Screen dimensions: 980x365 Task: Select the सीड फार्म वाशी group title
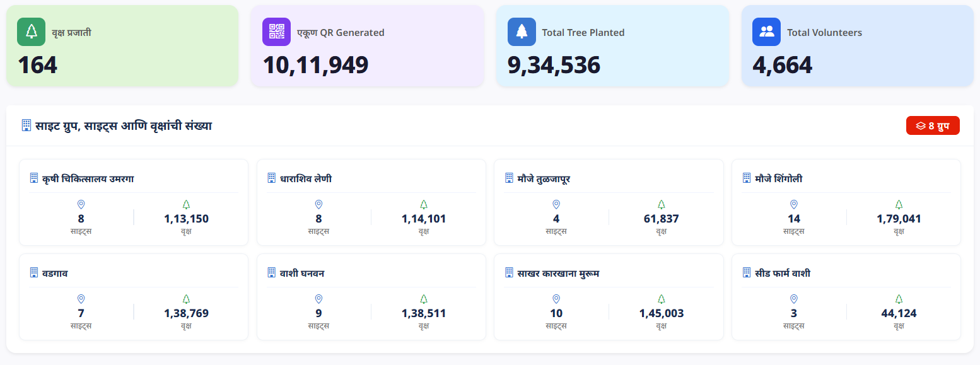(783, 274)
